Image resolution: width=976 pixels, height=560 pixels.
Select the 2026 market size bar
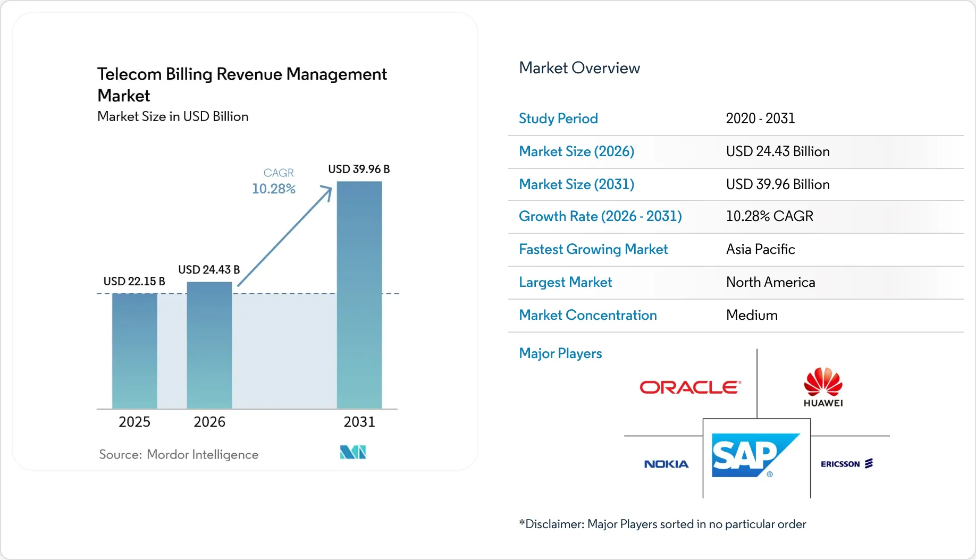point(209,345)
